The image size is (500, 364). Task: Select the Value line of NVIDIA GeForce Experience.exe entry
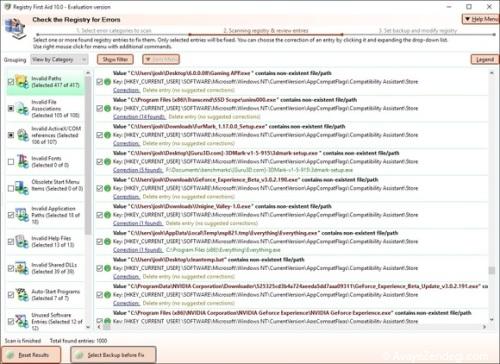[292, 313]
